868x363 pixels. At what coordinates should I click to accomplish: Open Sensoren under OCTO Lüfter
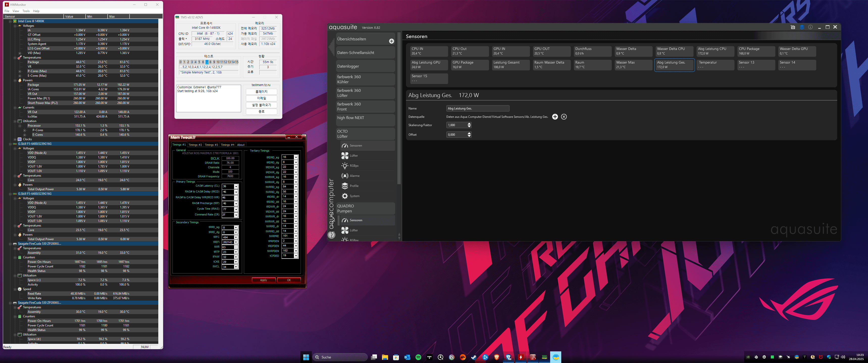367,146
